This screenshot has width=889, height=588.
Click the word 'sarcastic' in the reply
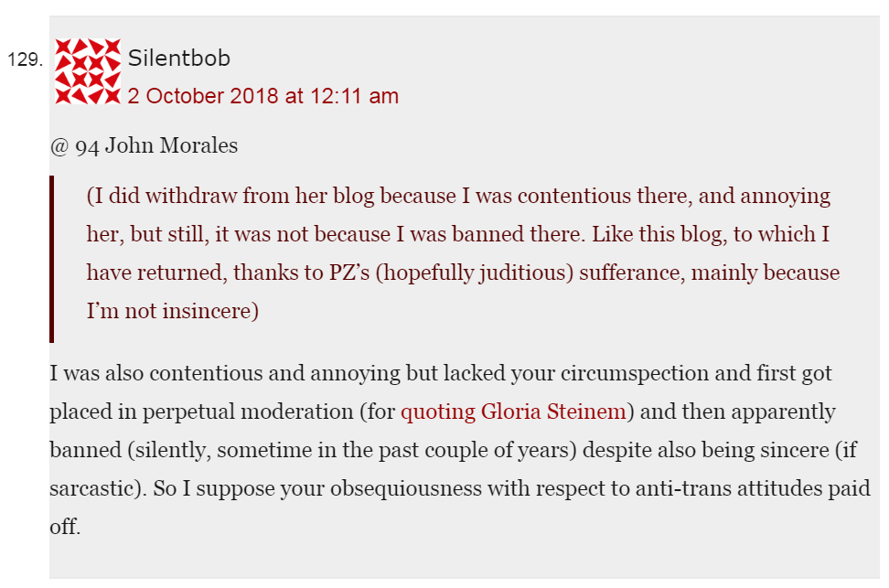pyautogui.click(x=94, y=488)
